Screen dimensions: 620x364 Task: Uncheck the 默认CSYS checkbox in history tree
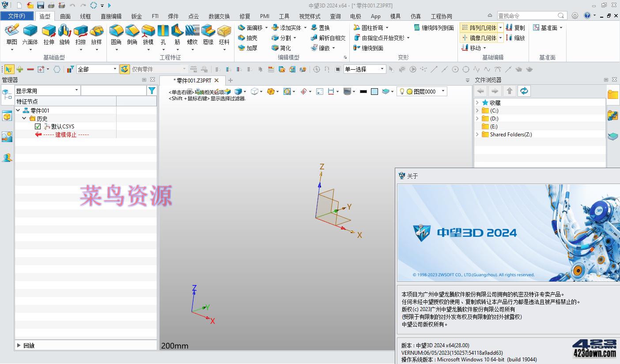(38, 126)
